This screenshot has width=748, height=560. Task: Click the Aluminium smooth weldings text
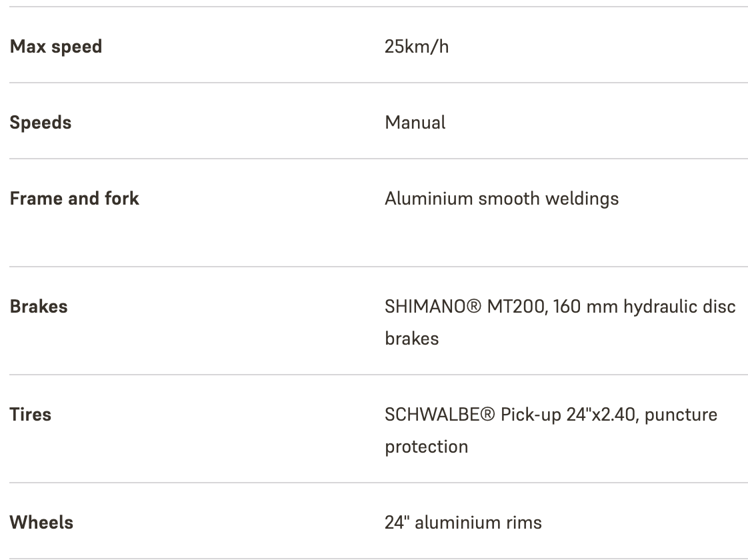click(501, 199)
